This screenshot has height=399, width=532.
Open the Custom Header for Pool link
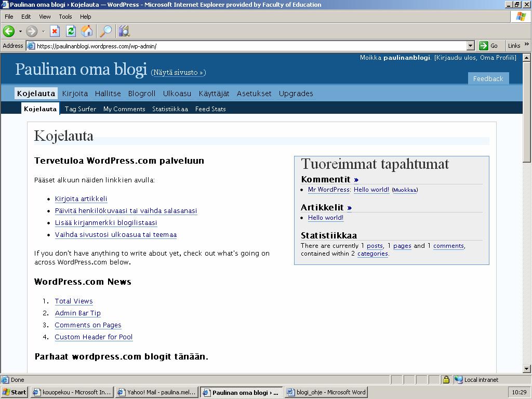tap(94, 337)
